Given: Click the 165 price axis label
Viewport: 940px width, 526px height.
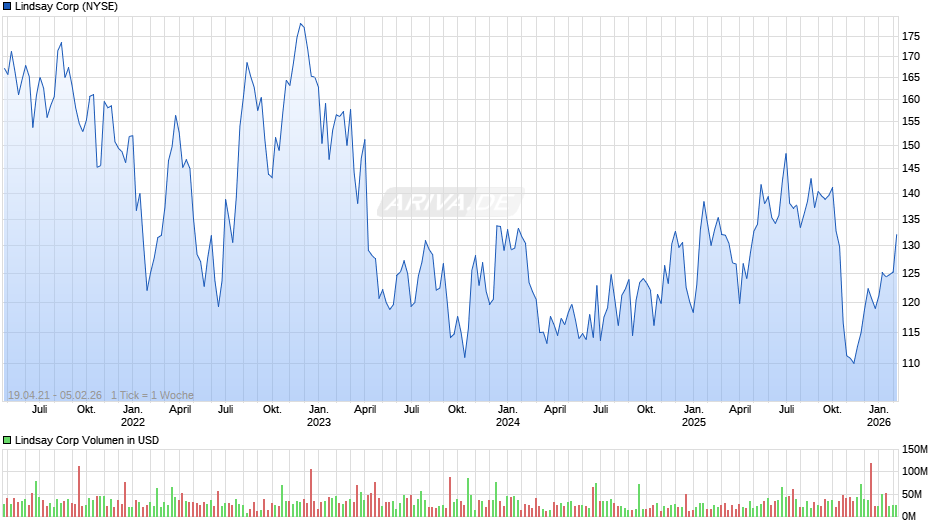Looking at the screenshot, I should 911,77.
